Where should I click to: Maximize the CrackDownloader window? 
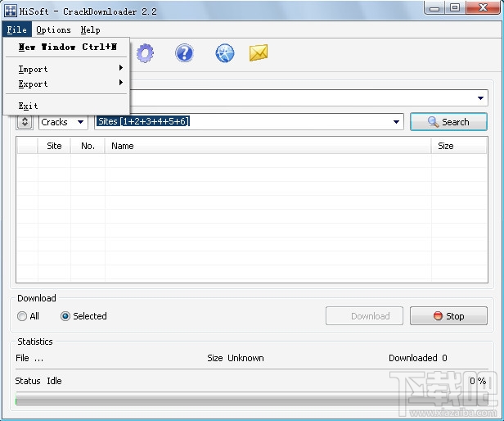[455, 7]
